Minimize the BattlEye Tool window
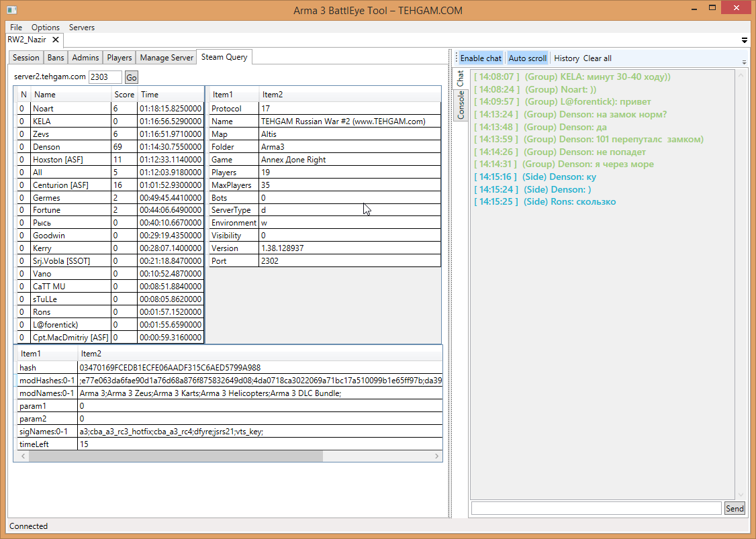Image resolution: width=756 pixels, height=539 pixels. [x=694, y=9]
